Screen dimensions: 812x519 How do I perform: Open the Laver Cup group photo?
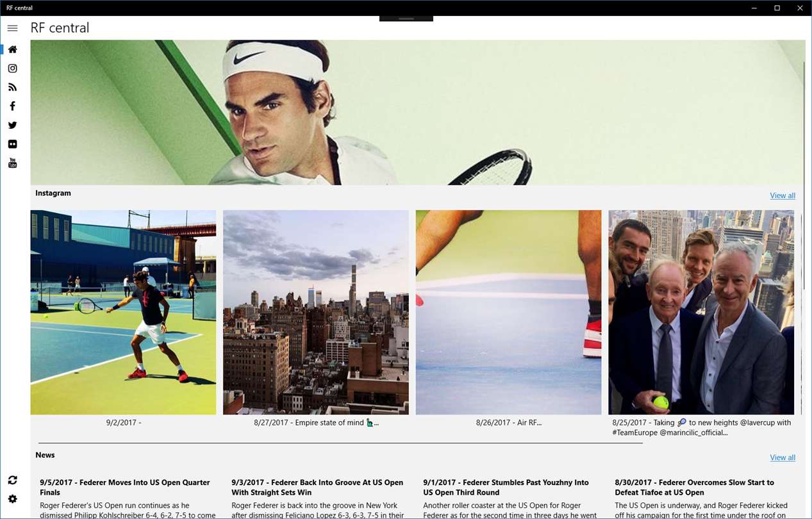tap(701, 312)
